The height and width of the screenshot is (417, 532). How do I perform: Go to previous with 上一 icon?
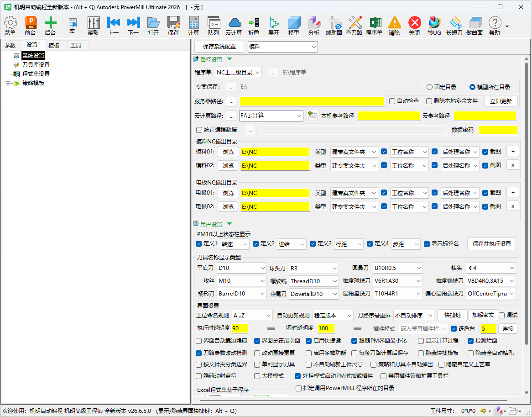[113, 26]
